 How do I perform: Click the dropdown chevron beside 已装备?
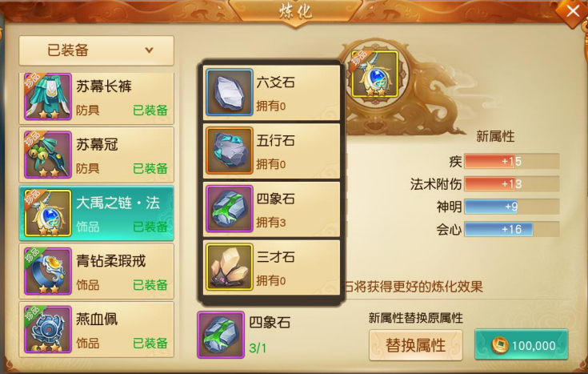pos(149,50)
